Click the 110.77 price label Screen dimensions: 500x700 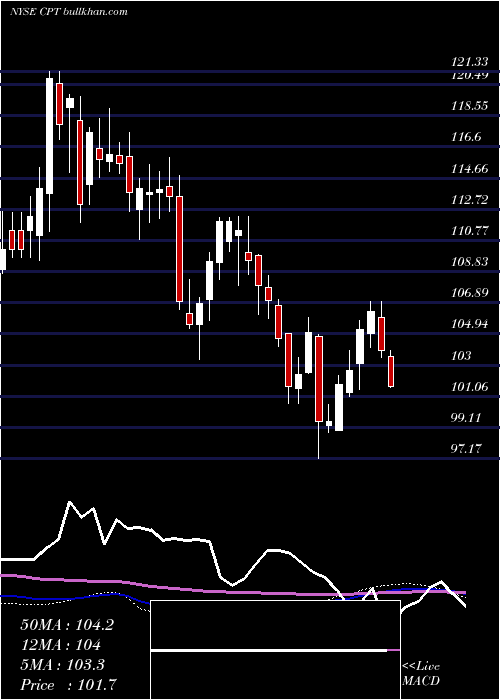point(469,231)
